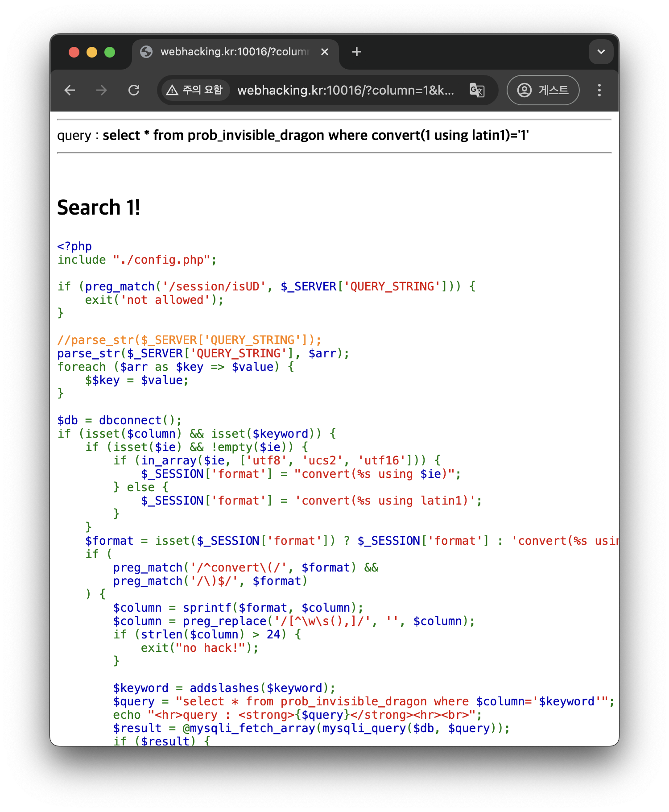669x812 pixels.
Task: Click the preg_match('/^convert\(/' line
Action: point(246,568)
